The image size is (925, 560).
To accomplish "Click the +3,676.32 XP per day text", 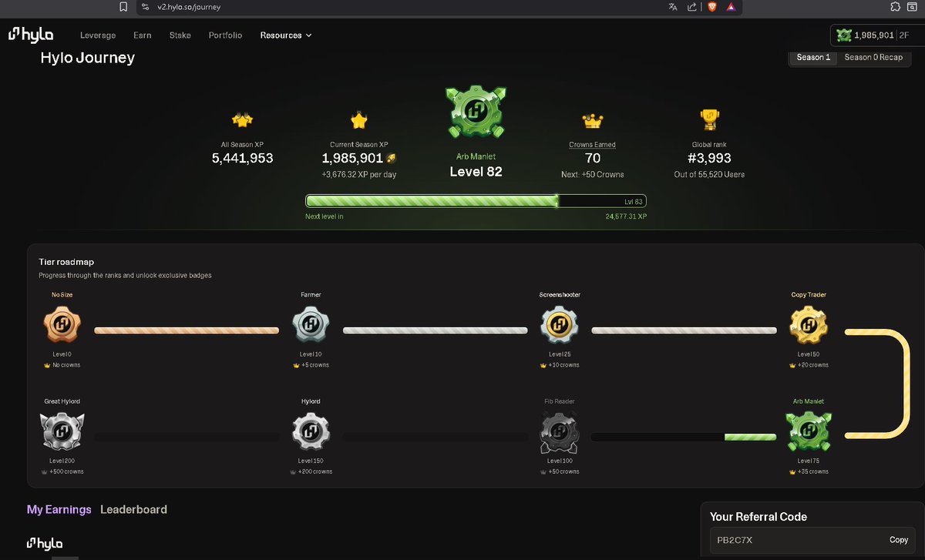I will click(x=358, y=175).
